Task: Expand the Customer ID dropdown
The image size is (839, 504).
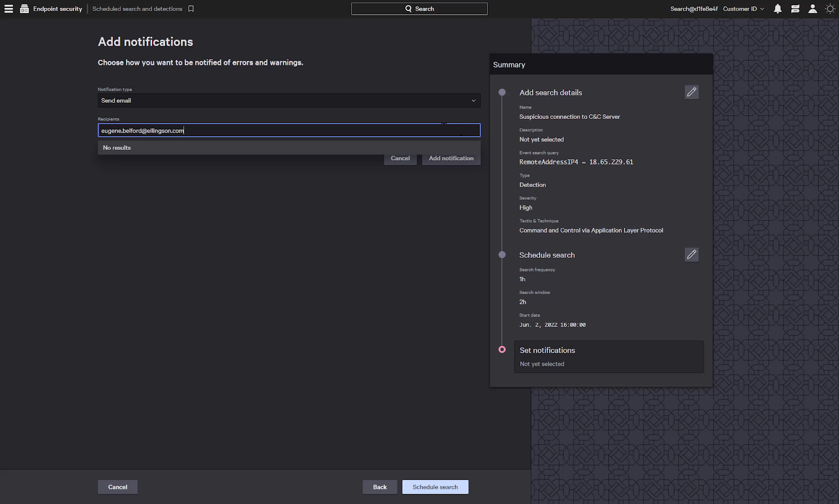Action: click(743, 9)
